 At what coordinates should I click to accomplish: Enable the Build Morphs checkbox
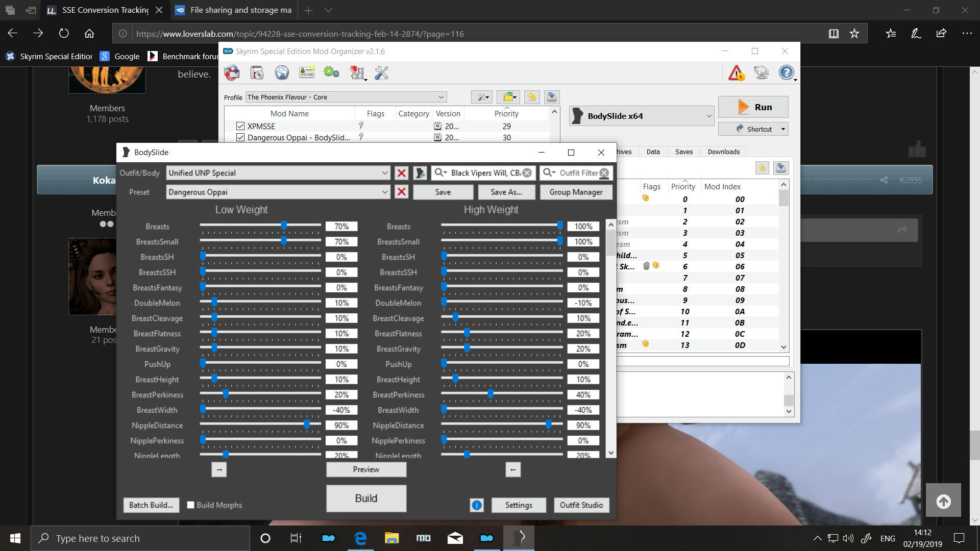(191, 505)
